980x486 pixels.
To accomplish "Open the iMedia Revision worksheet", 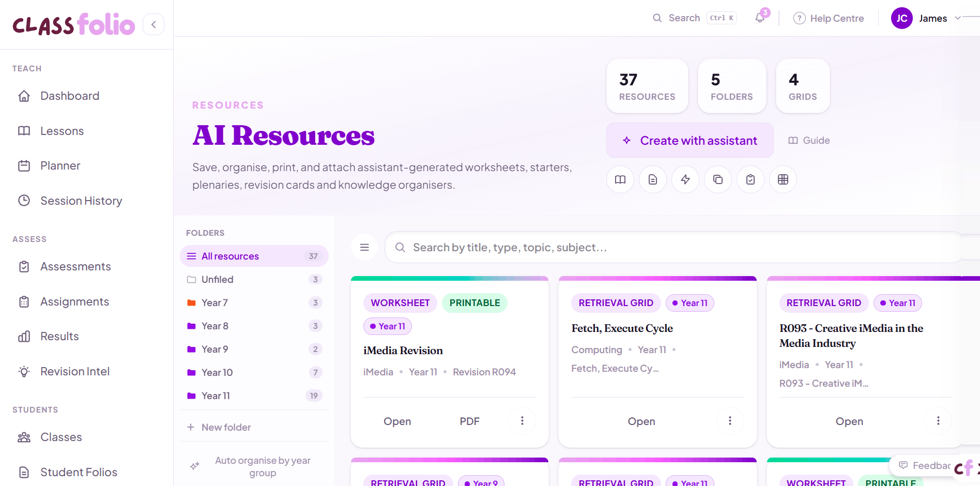I will (x=397, y=421).
